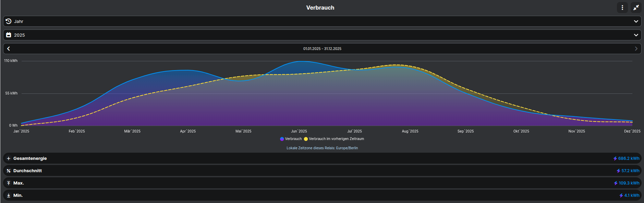Open the three-dot options menu
The width and height of the screenshot is (644, 203).
622,8
